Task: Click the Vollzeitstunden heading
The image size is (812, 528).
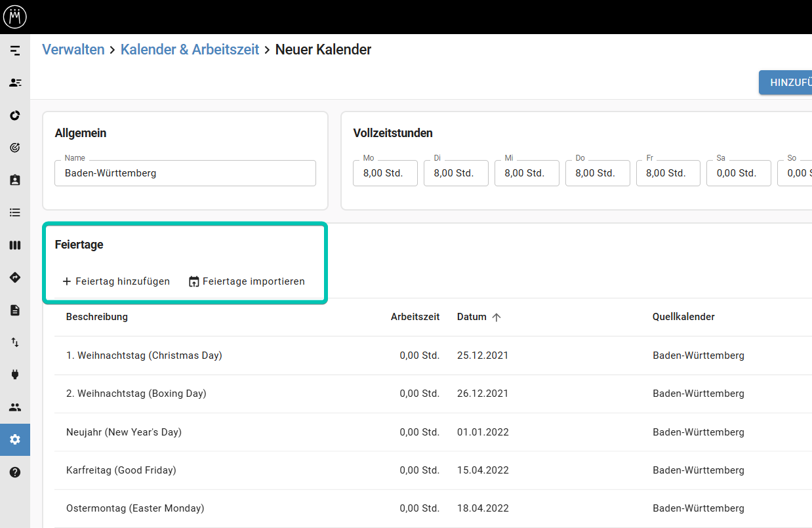Action: pyautogui.click(x=393, y=133)
